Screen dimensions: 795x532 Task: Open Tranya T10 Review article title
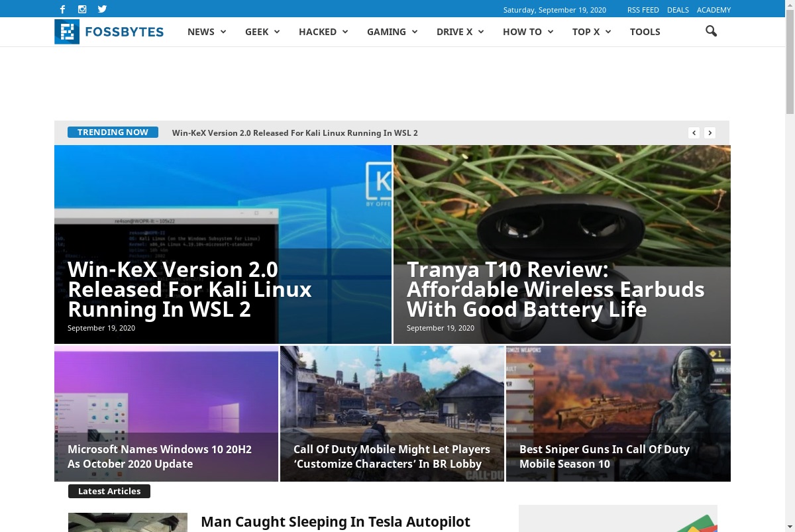pyautogui.click(x=555, y=289)
